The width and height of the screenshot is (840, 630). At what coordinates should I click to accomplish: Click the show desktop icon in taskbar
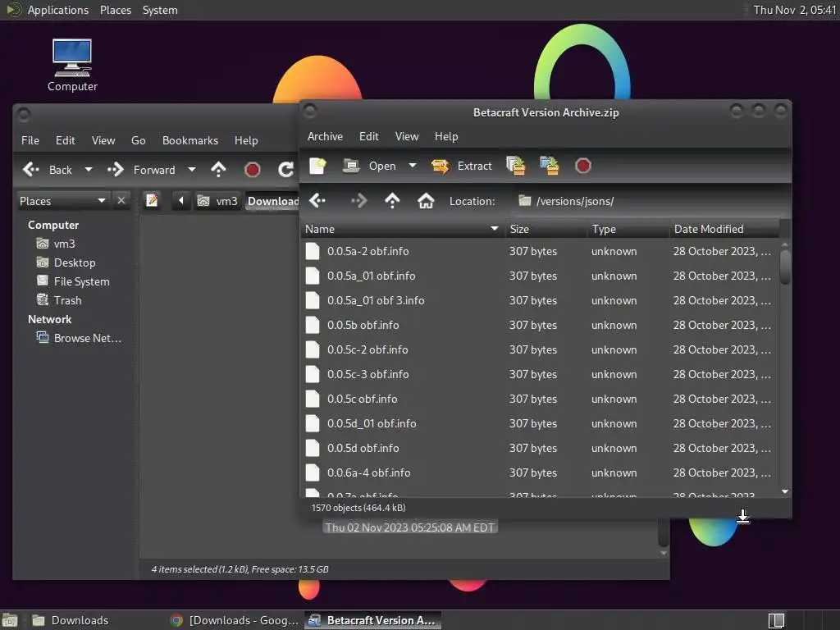click(x=10, y=620)
